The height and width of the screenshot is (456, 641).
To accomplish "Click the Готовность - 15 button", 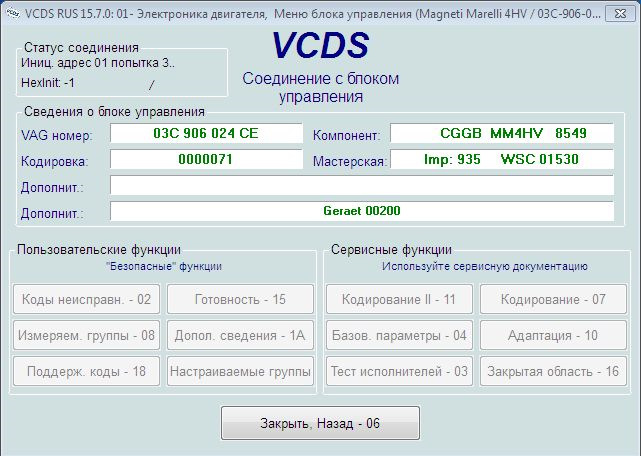I will [x=240, y=299].
